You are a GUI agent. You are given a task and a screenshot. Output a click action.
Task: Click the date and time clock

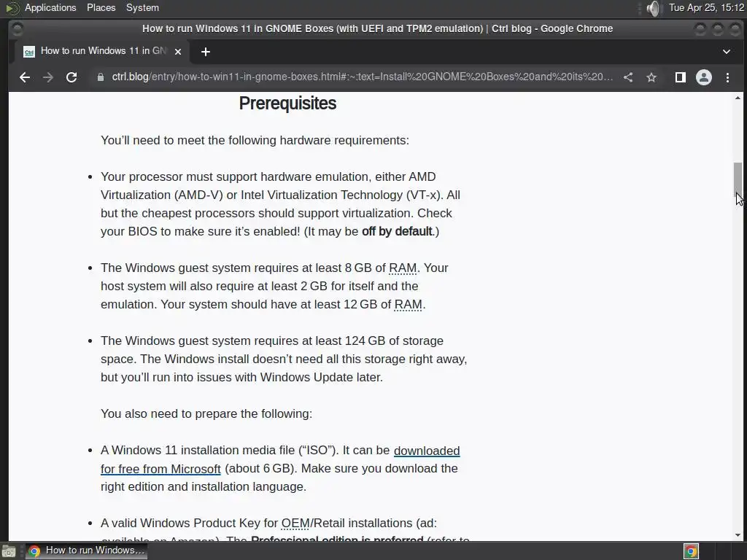coord(706,7)
